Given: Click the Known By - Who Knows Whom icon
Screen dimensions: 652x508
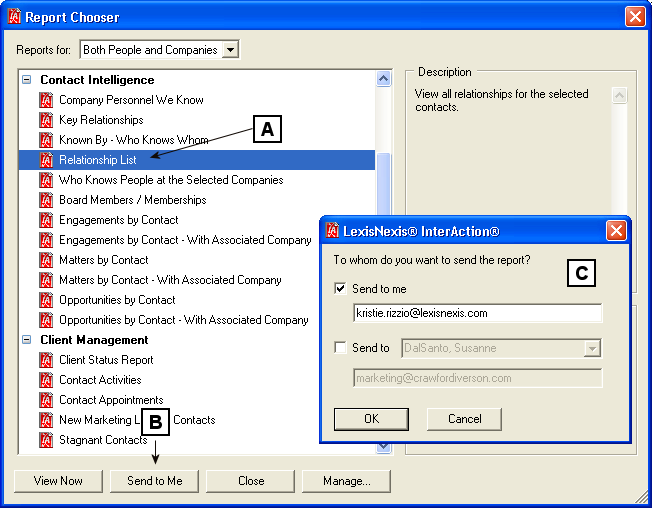Looking at the screenshot, I should 46,140.
